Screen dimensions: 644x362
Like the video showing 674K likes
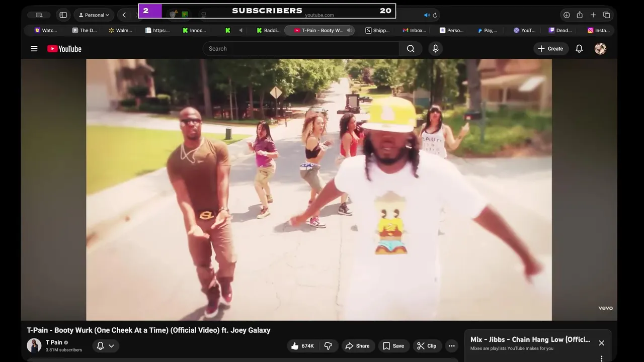coord(303,346)
